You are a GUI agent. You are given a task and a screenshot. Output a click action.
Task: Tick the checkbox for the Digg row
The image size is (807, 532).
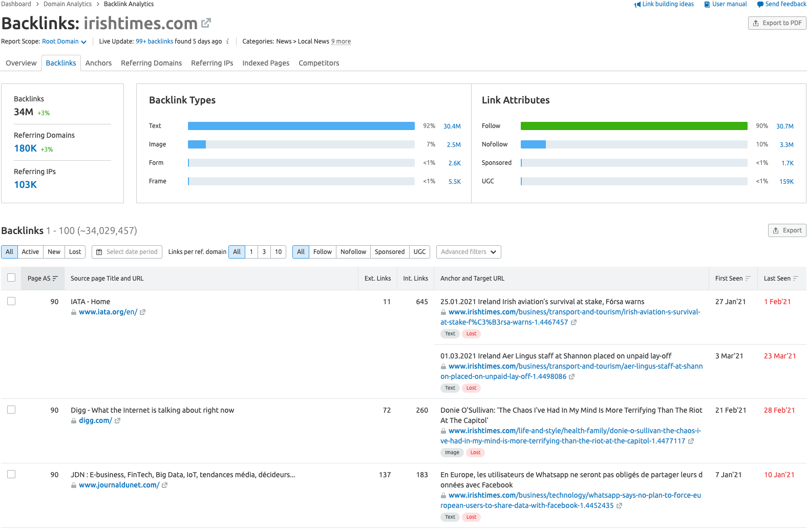[x=11, y=410]
